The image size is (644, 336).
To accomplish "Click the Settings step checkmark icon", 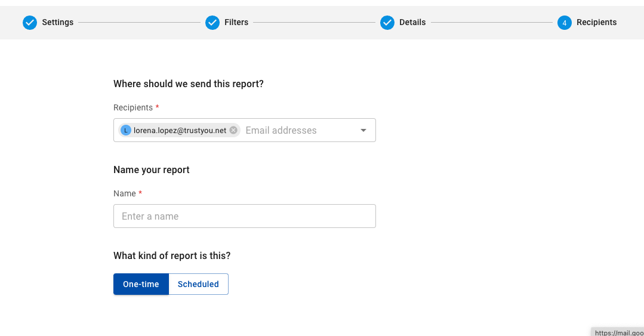I will click(30, 23).
